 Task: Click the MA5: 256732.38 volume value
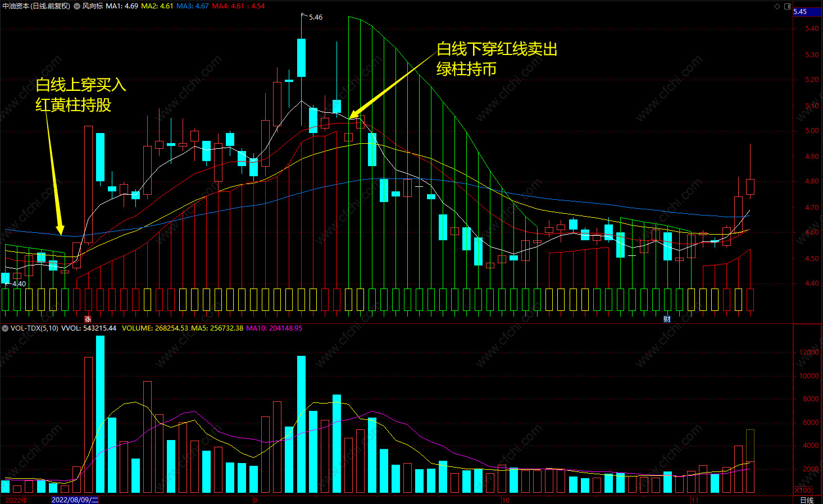pos(217,328)
